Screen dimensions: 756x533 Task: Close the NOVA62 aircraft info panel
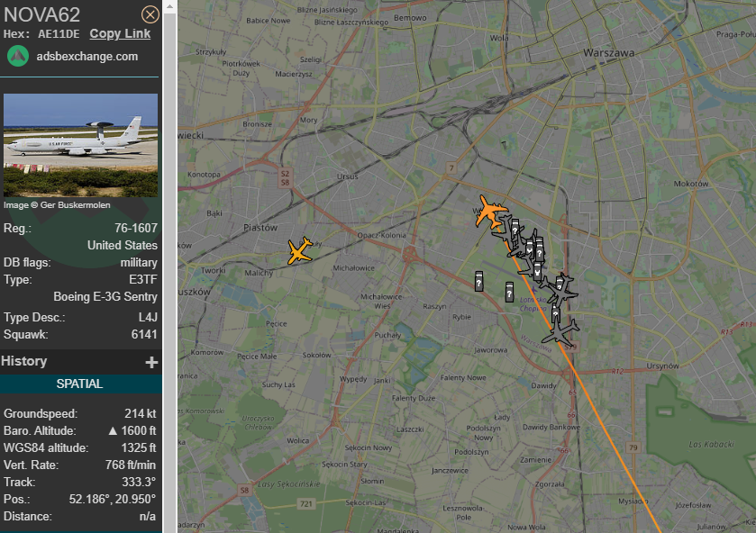150,14
